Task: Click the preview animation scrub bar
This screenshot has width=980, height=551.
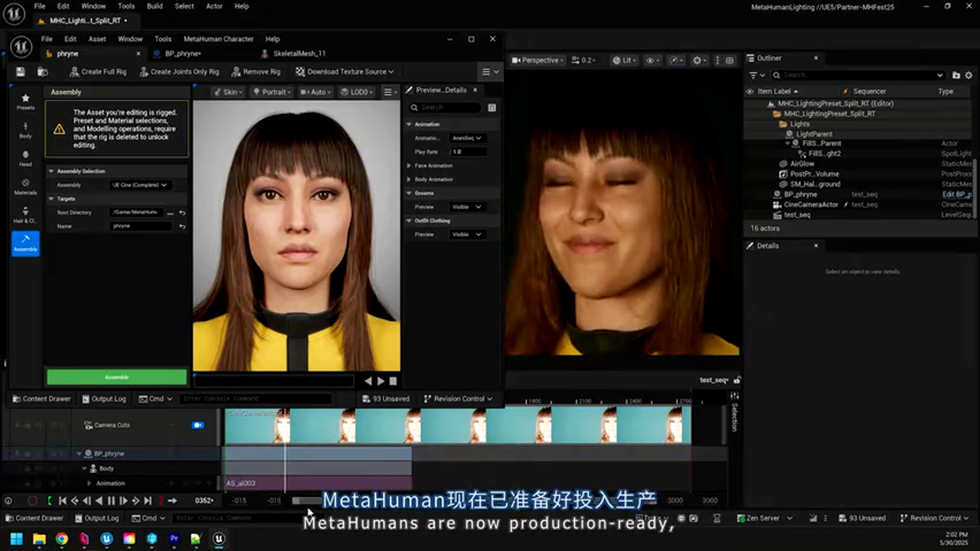Action: click(273, 380)
